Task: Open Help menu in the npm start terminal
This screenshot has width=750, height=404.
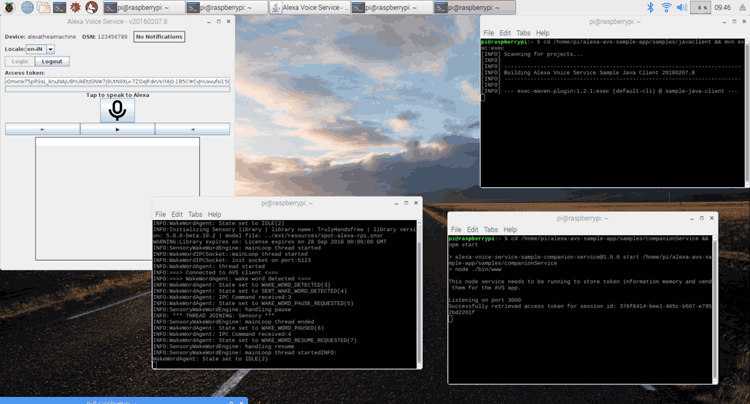Action: coord(510,230)
